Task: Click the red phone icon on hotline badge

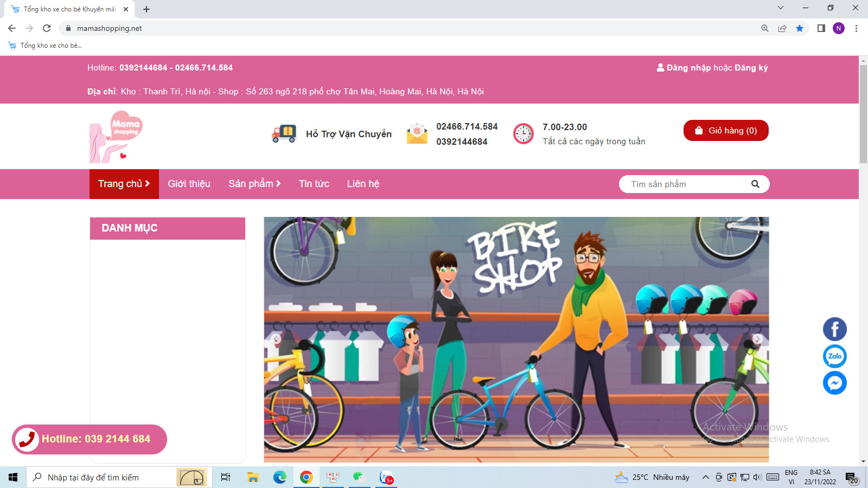Action: pyautogui.click(x=26, y=439)
